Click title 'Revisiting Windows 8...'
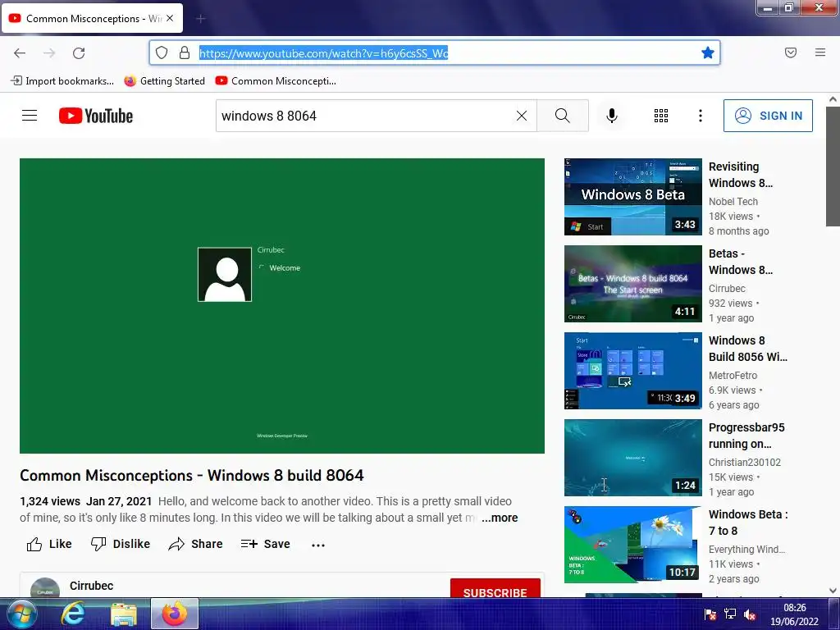Screen dimensions: 840x630 [741, 175]
